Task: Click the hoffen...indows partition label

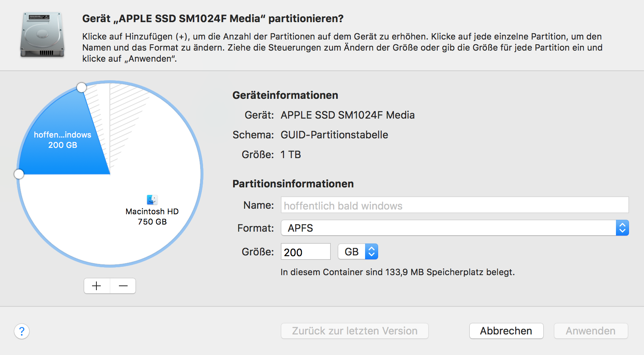Action: [x=62, y=135]
